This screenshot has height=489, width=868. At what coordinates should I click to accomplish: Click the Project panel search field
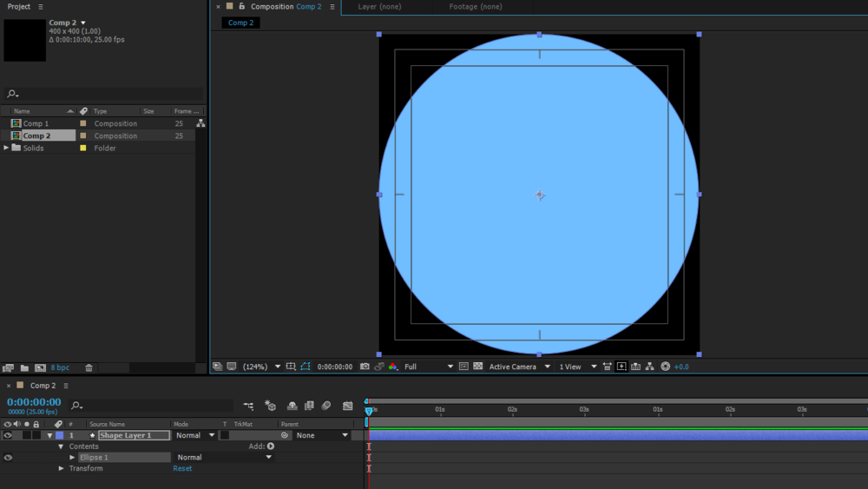[103, 94]
